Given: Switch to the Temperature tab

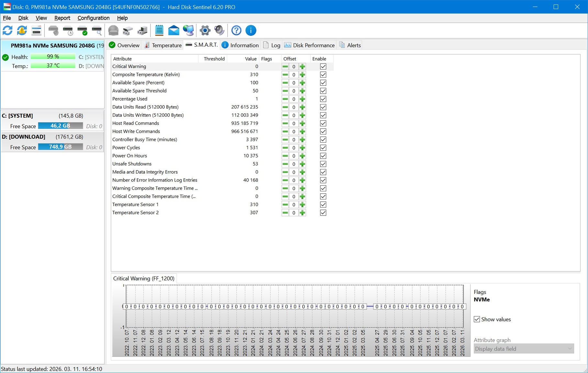Looking at the screenshot, I should point(163,45).
